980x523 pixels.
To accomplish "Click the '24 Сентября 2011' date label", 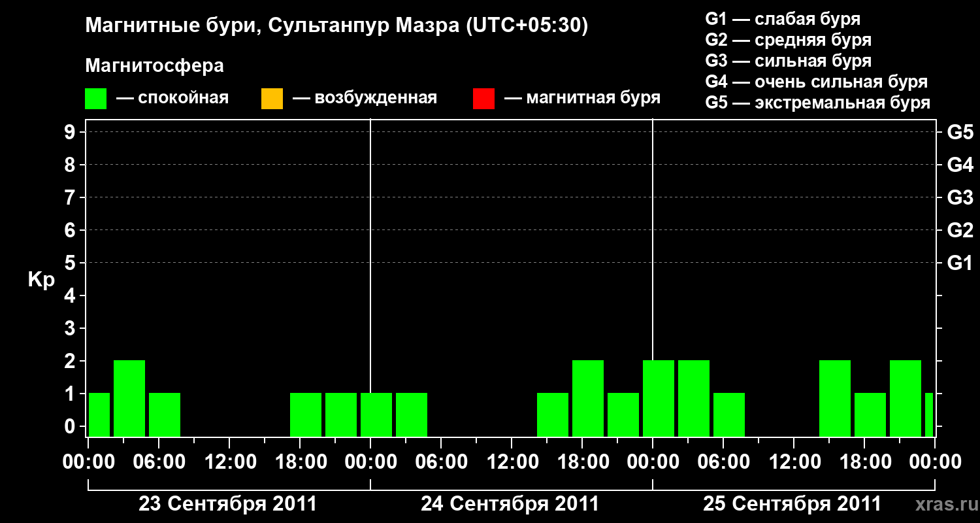I will [x=510, y=504].
